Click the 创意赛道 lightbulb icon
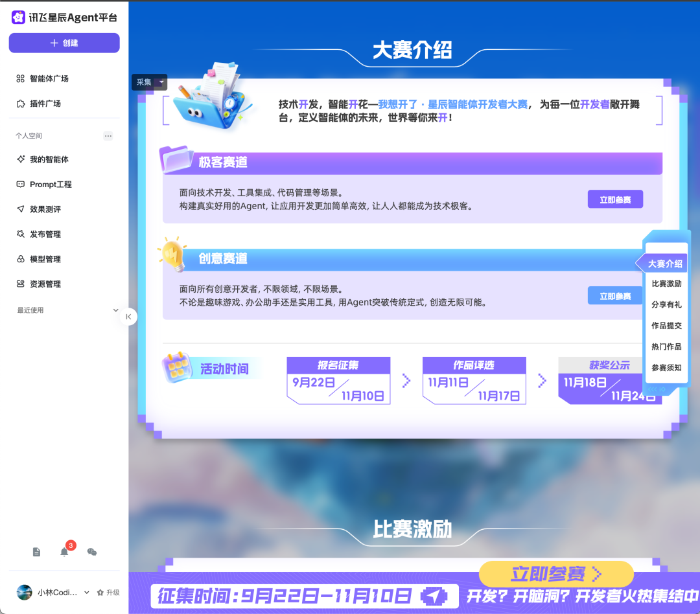Image resolution: width=700 pixels, height=614 pixels. pyautogui.click(x=172, y=255)
